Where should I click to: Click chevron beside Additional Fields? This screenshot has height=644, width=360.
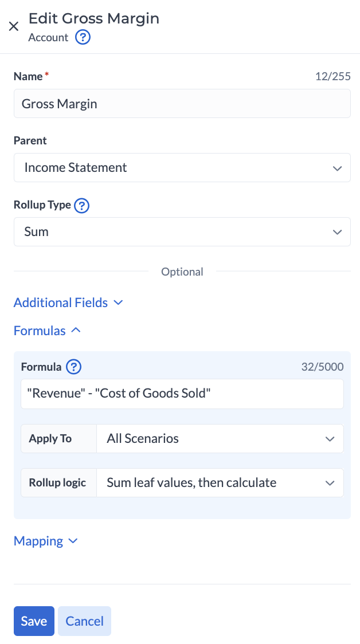pos(119,303)
